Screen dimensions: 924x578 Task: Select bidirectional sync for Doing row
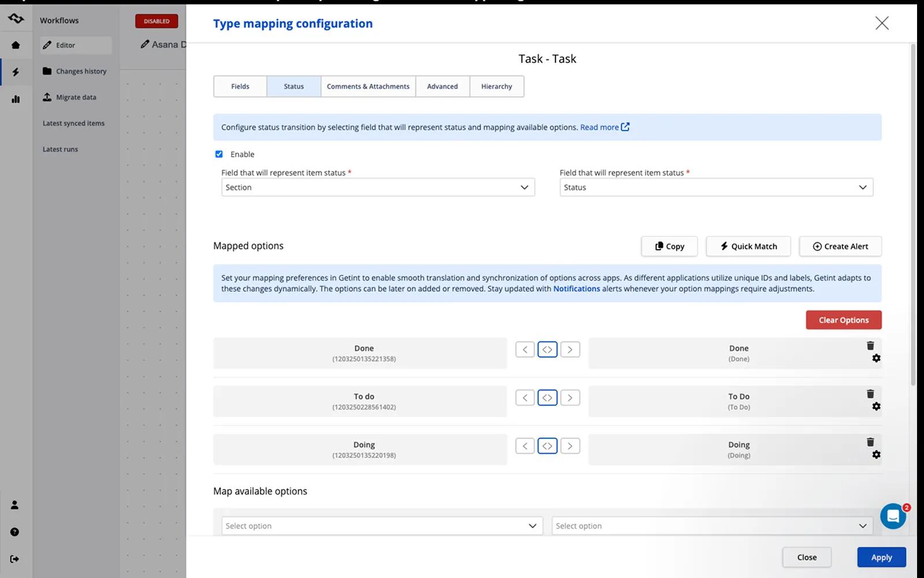(x=547, y=446)
